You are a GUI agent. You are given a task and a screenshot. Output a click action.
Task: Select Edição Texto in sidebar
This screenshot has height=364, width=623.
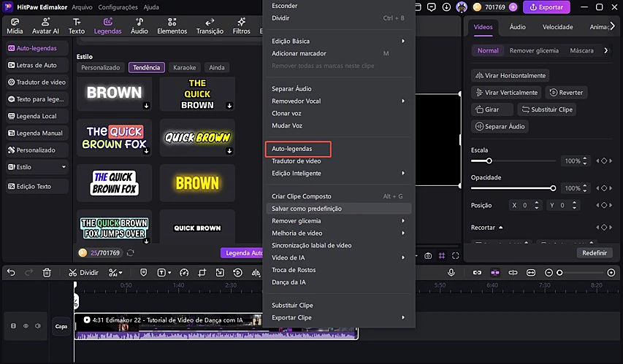pos(37,186)
